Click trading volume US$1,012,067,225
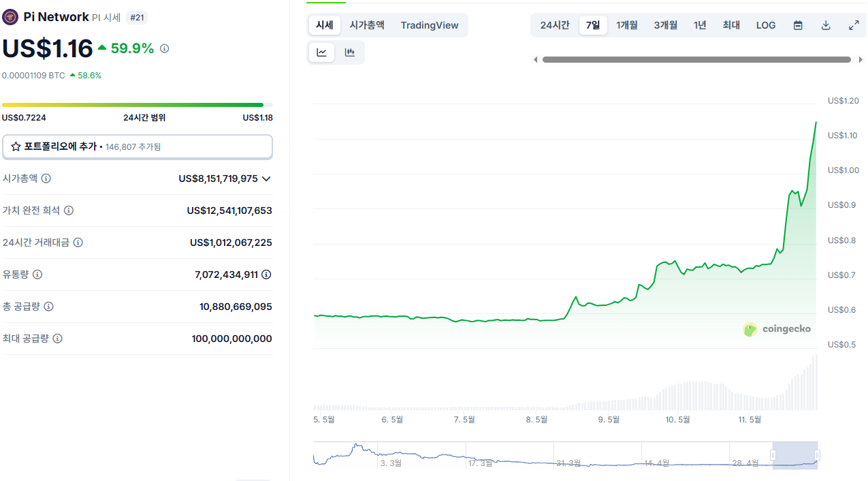868x481 pixels. [231, 243]
